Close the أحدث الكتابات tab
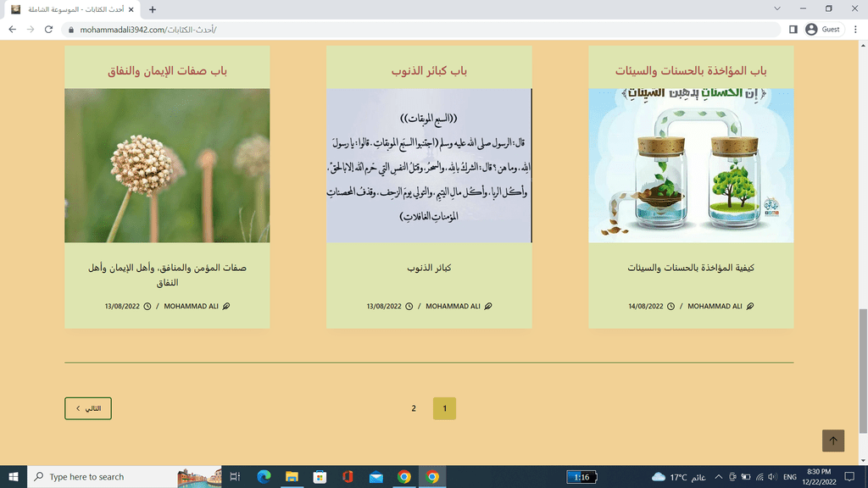 click(131, 9)
